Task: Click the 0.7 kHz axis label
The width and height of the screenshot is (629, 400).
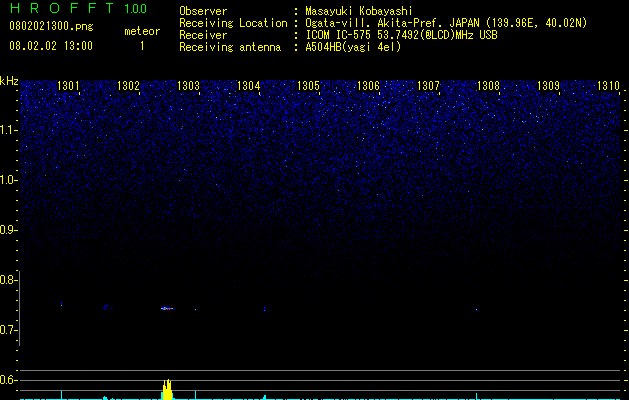Action: point(8,330)
